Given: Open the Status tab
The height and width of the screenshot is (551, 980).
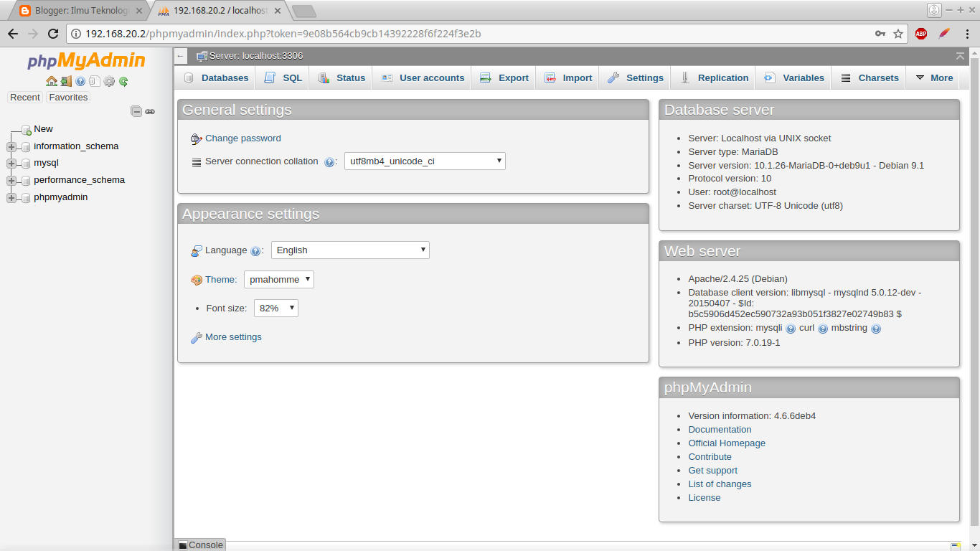Looking at the screenshot, I should click(x=341, y=78).
